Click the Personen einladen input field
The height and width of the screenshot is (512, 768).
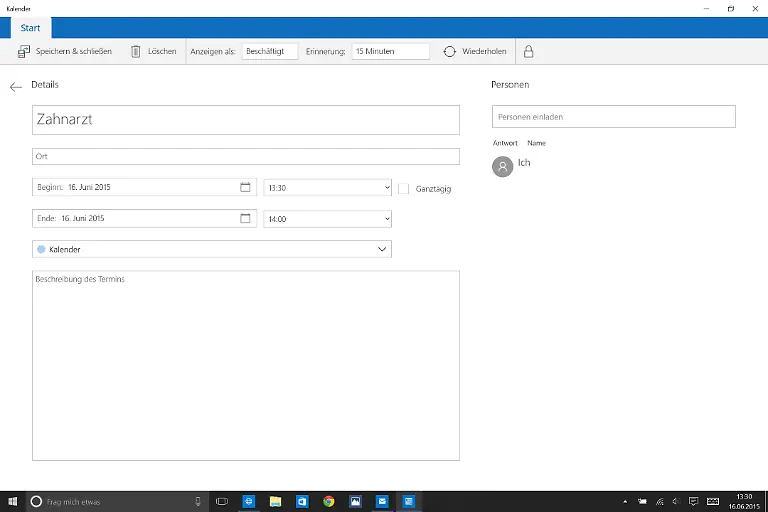(x=613, y=117)
